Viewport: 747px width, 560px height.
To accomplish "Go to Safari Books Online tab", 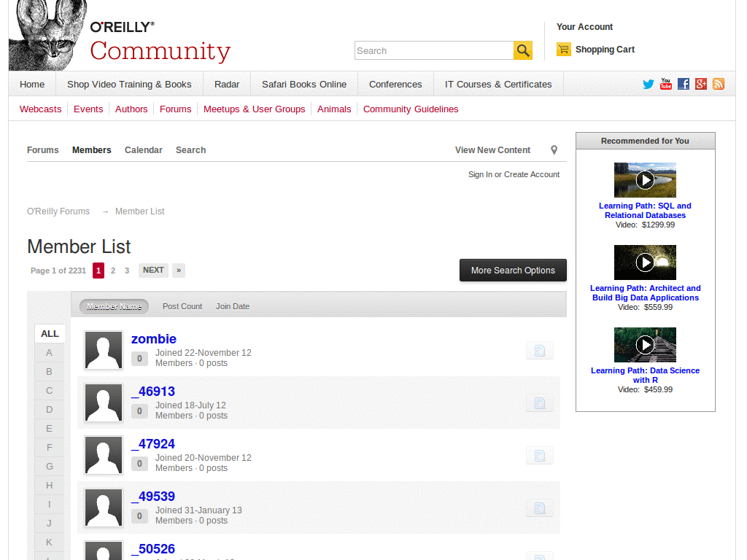I will [304, 85].
